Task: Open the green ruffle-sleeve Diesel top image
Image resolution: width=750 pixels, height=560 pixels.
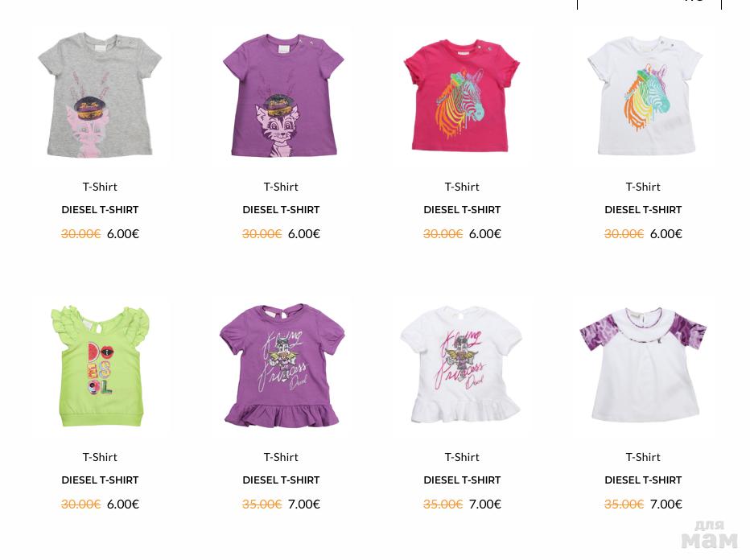Action: tap(100, 367)
